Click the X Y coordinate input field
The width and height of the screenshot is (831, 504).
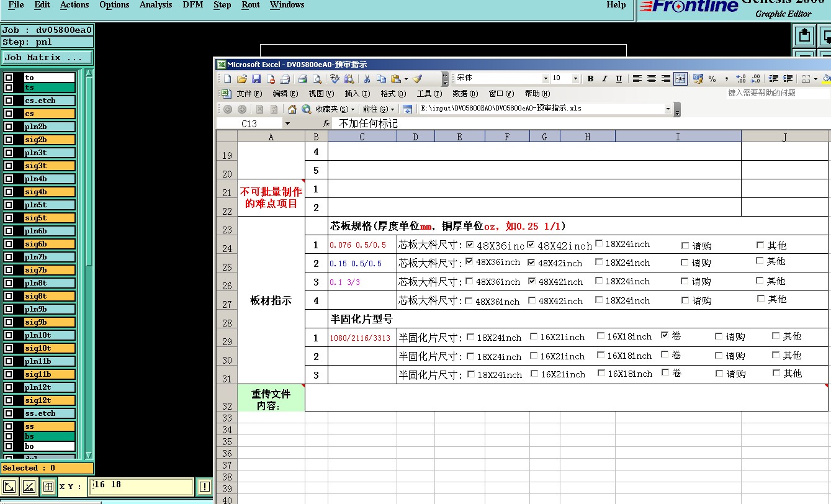pos(141,487)
